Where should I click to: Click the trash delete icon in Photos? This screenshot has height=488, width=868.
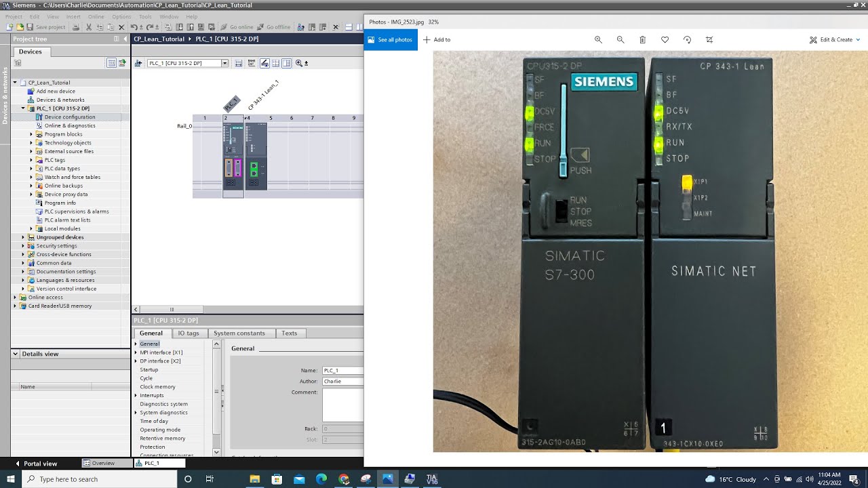643,39
